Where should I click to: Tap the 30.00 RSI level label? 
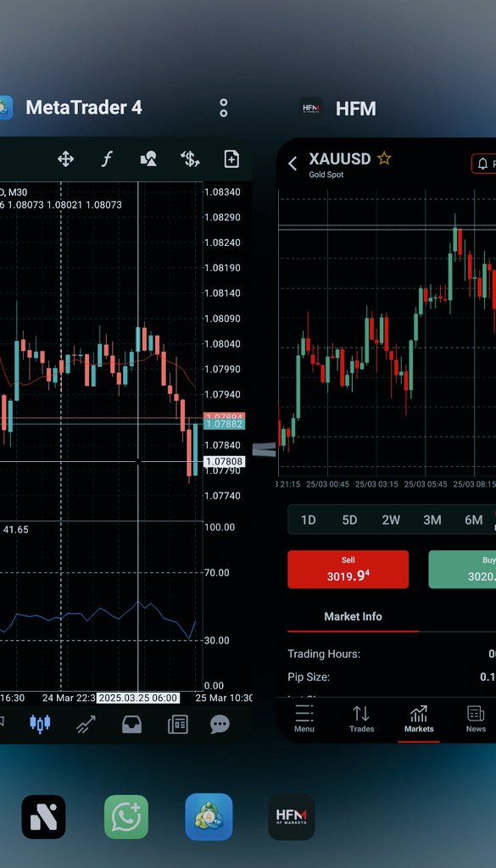(216, 641)
